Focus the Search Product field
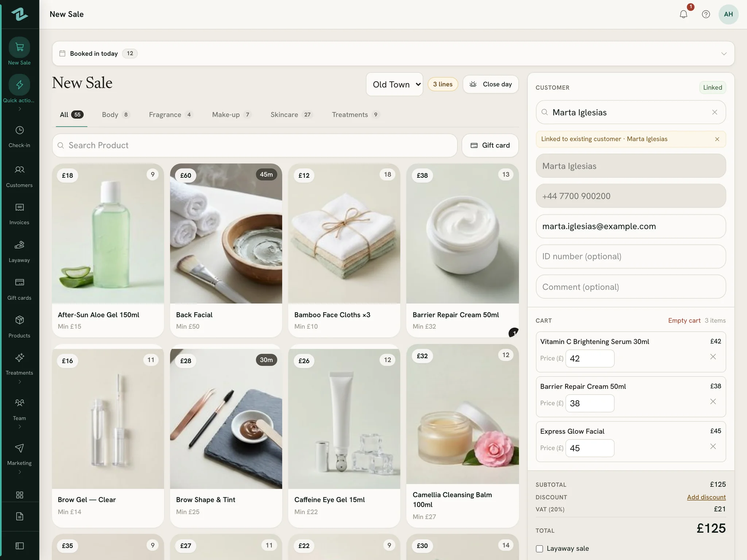The image size is (747, 560). 255,145
